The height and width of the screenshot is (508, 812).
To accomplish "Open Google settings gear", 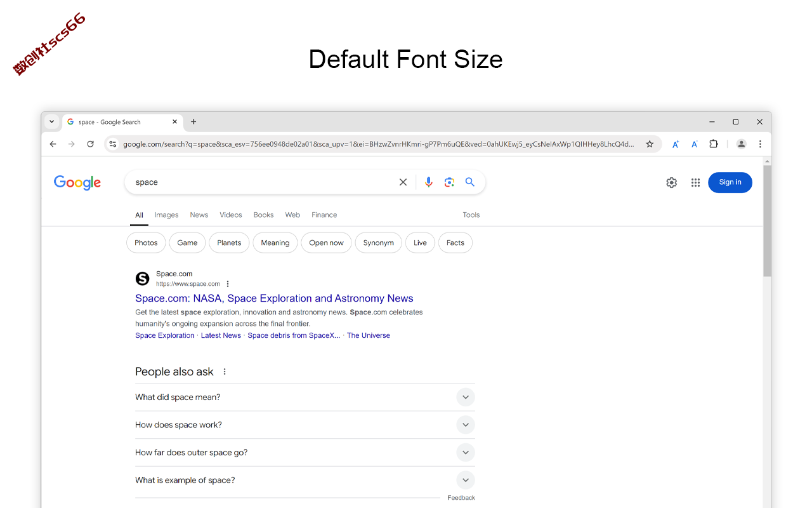I will point(672,183).
